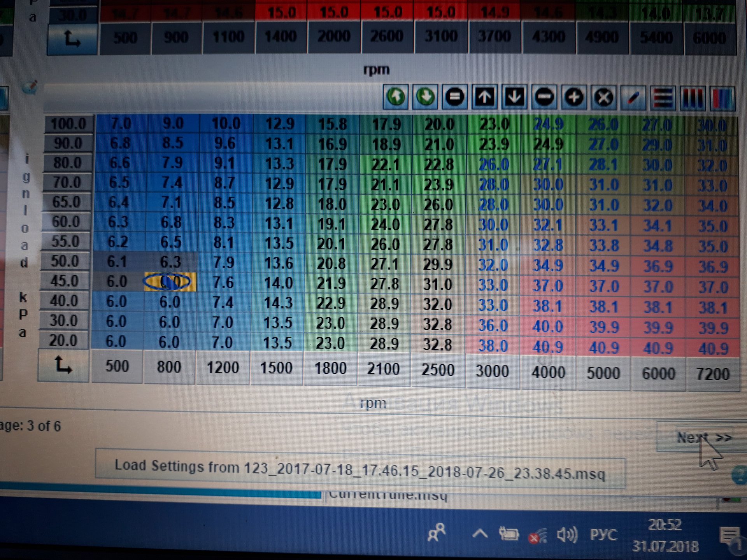
Task: Click the Next >> page button
Action: pyautogui.click(x=700, y=437)
